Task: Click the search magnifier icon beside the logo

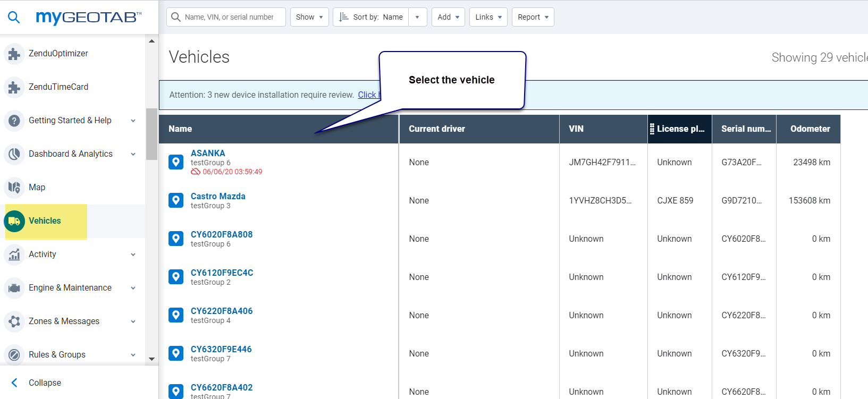Action: pos(14,18)
